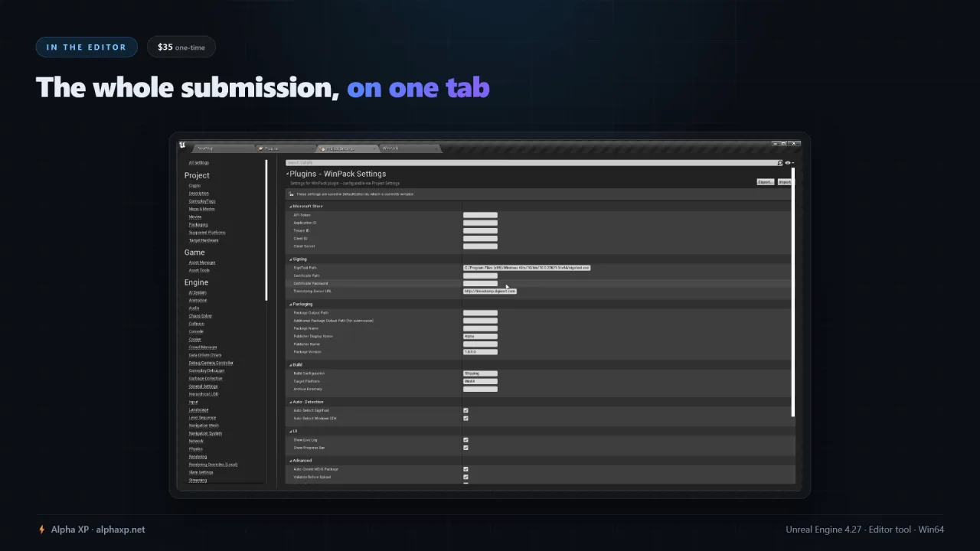This screenshot has width=980, height=551.
Task: Switch to the Plugins tab
Action: pos(286,148)
